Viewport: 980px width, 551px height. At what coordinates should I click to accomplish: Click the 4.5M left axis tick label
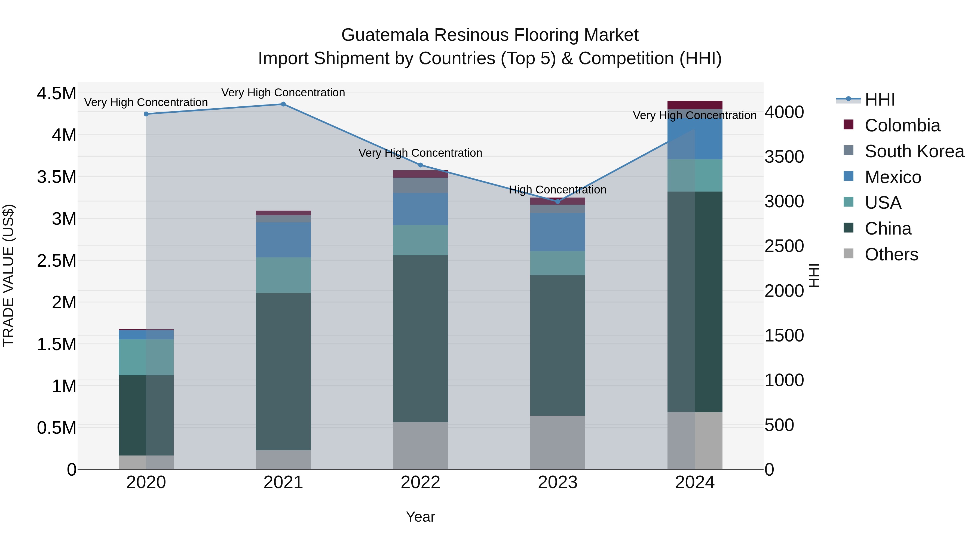[x=57, y=94]
